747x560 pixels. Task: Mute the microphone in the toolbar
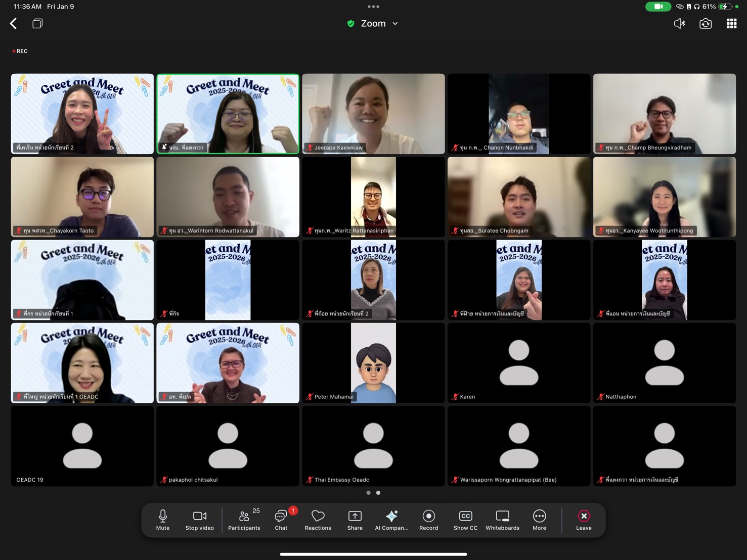coord(163,520)
